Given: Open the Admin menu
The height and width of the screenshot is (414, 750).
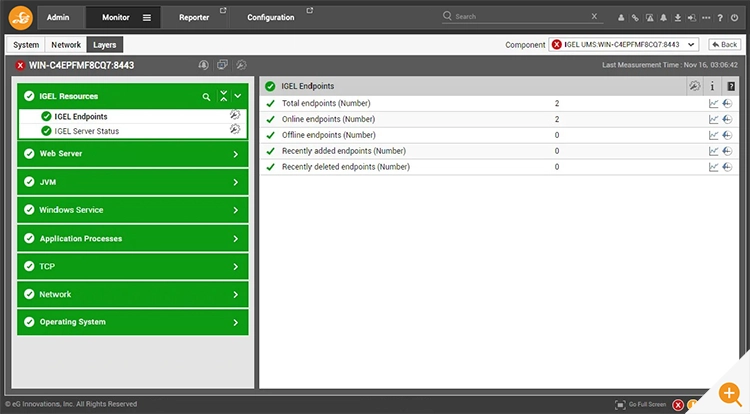Looking at the screenshot, I should [x=58, y=17].
